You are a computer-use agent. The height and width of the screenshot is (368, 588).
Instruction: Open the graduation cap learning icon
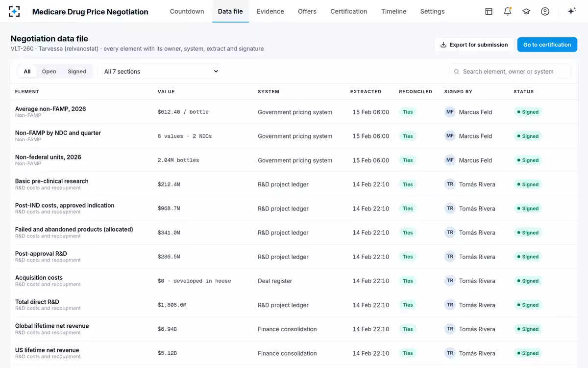[x=526, y=11]
